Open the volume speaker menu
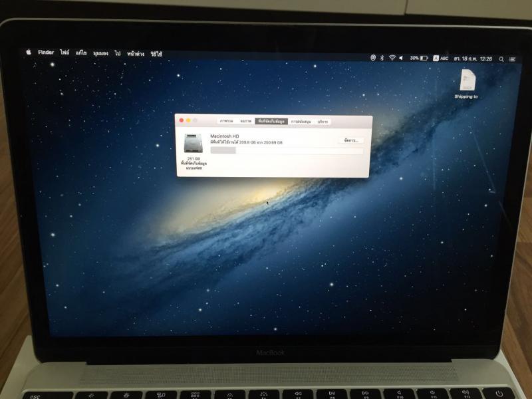Image resolution: width=532 pixels, height=399 pixels. tap(401, 58)
